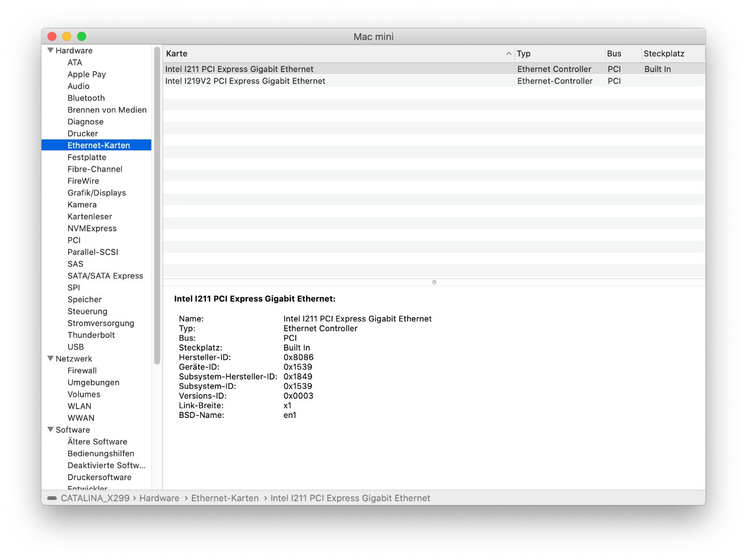Screen dimensions: 747x560
Task: Click CATALINA_X299 in the path bar
Action: pos(95,498)
